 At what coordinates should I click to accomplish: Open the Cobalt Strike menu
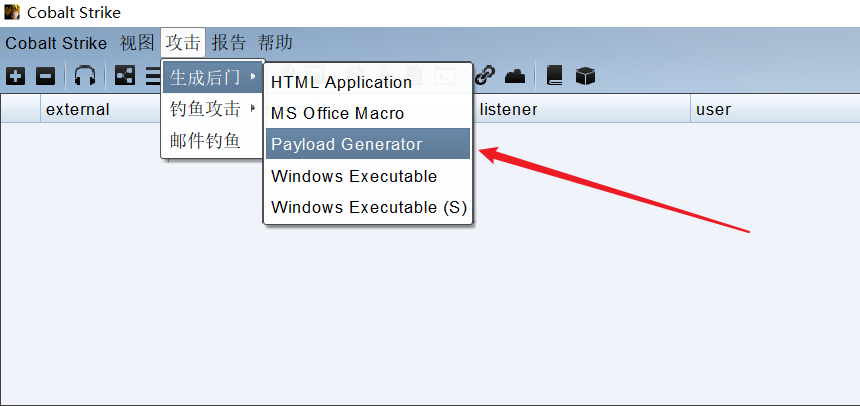tap(56, 43)
